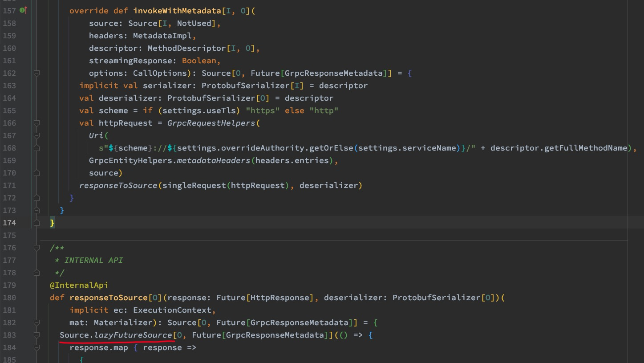Toggle doc comment end fold on line 178
This screenshot has width=644, height=363.
click(x=37, y=273)
